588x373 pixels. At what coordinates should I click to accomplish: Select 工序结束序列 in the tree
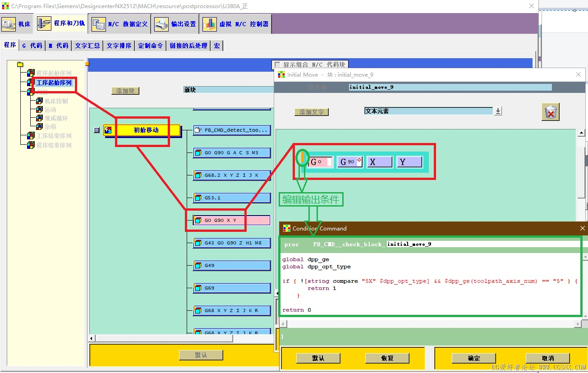pos(54,136)
